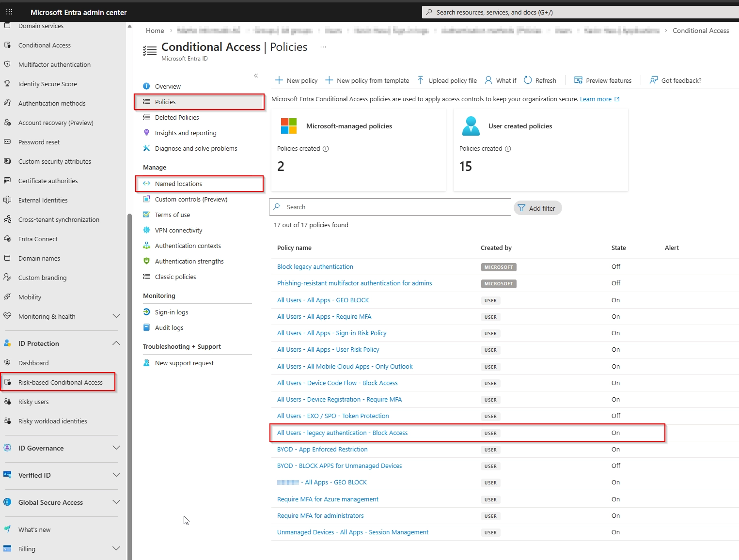Click the Refresh icon to reload policies
739x560 pixels.
pyautogui.click(x=539, y=80)
